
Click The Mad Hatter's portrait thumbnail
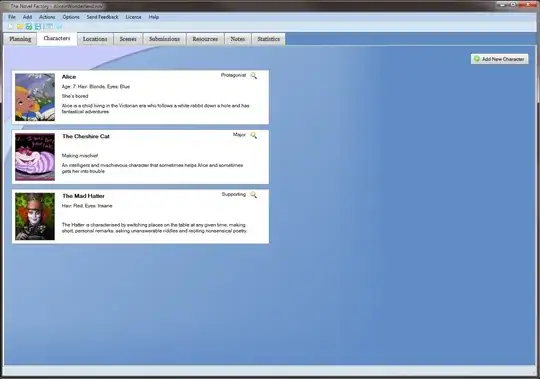(35, 216)
